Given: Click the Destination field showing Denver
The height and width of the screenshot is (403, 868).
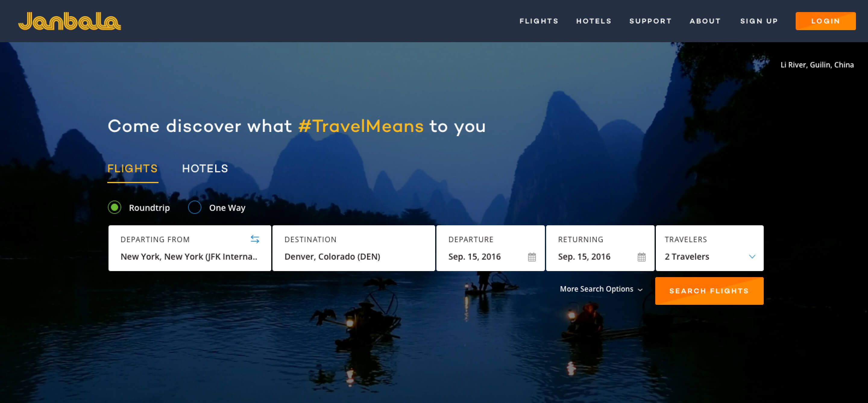Looking at the screenshot, I should tap(354, 248).
